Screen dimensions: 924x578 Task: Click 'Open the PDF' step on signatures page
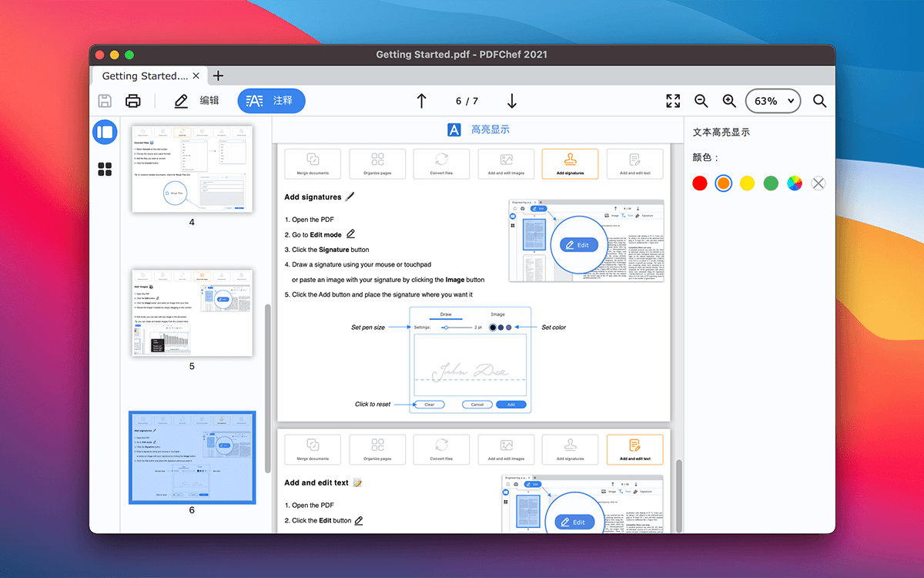[309, 220]
